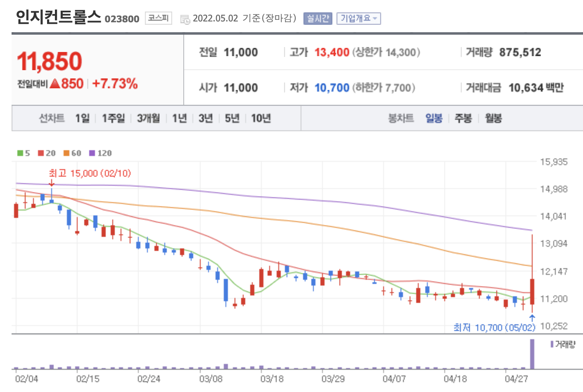583x392 pixels.
Task: Open the 기업개요 dropdown
Action: pos(358,19)
